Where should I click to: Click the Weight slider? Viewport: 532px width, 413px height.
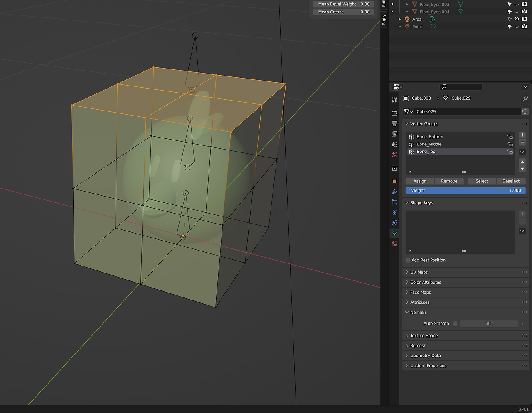coord(465,190)
